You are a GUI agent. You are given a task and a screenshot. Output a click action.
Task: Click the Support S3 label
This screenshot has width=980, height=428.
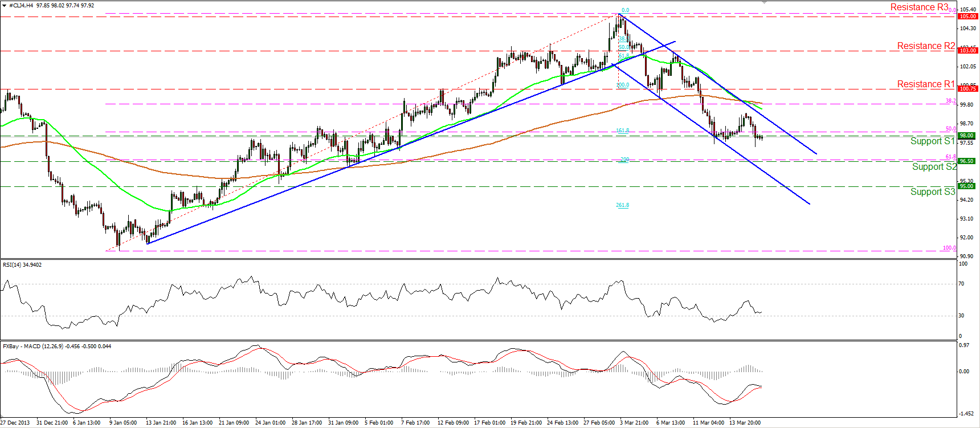pos(933,192)
